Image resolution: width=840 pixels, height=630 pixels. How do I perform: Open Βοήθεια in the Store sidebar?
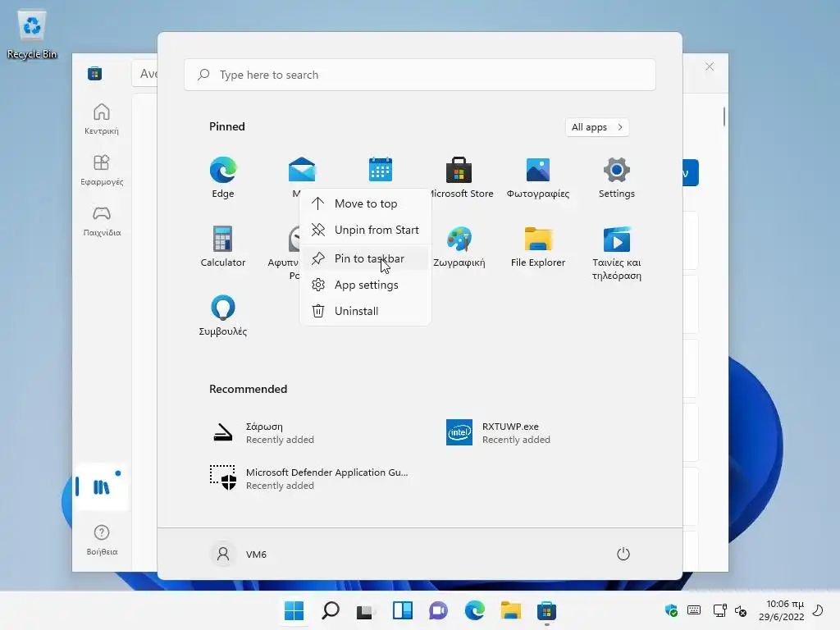[102, 540]
